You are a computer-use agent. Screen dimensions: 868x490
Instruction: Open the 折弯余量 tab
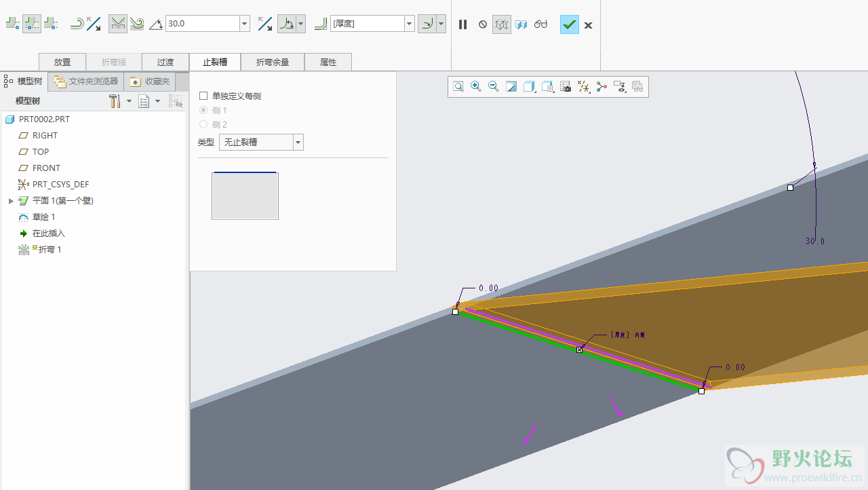click(273, 62)
